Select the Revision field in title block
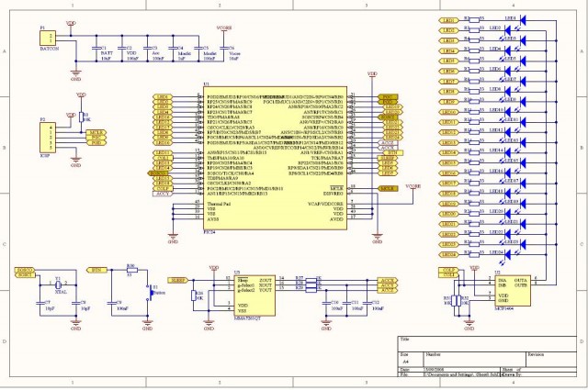 coord(551,360)
